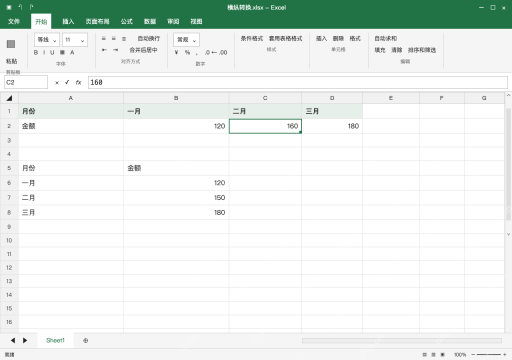Image resolution: width=512 pixels, height=360 pixels.
Task: Select cell B2 containing 120
Action: (176, 126)
